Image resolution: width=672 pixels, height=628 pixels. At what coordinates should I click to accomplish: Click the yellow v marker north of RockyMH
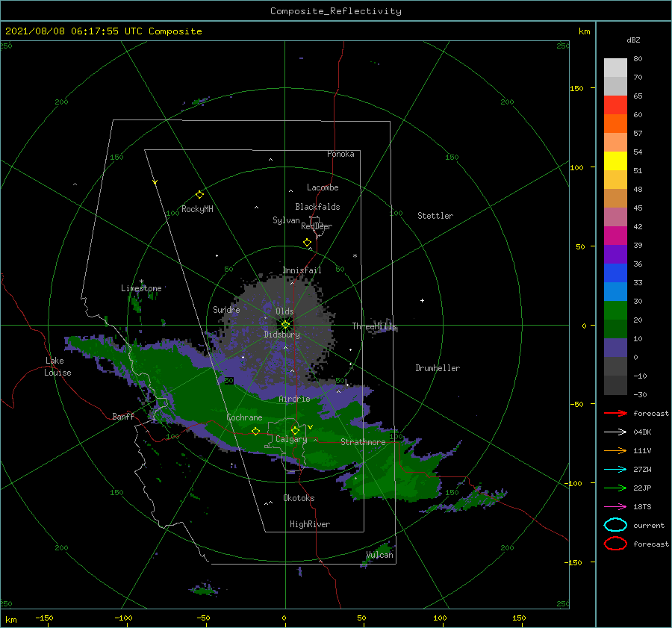[x=155, y=182]
